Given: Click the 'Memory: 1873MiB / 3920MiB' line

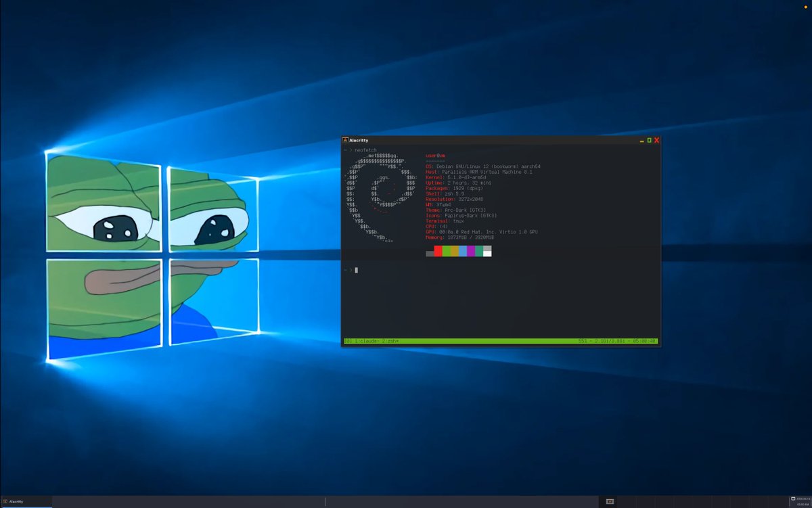Looking at the screenshot, I should [x=460, y=237].
